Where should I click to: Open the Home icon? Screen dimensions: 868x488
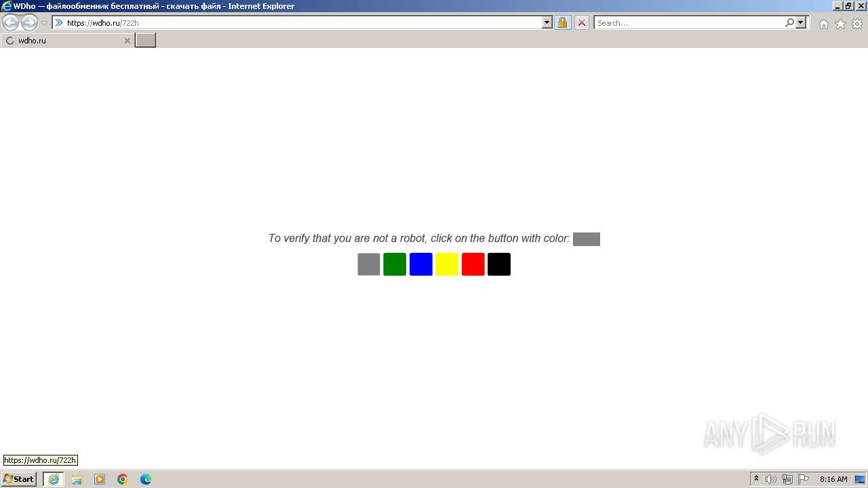point(823,24)
